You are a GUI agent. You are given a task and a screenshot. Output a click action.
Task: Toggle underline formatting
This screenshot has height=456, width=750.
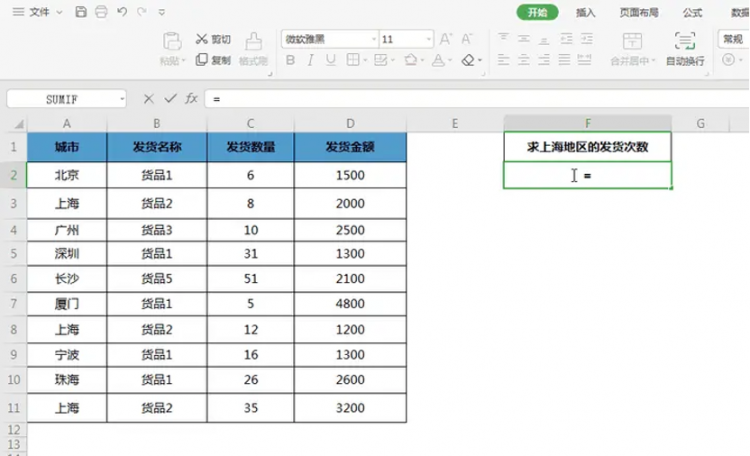331,60
